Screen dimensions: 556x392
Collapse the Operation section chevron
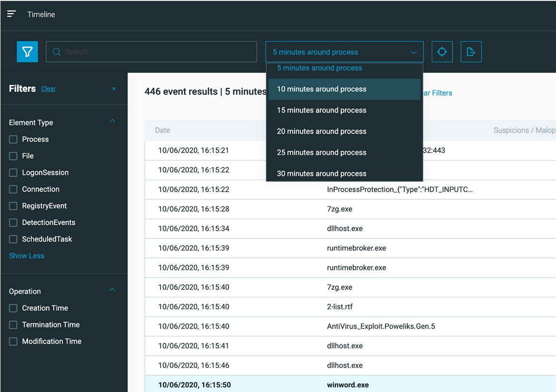112,289
